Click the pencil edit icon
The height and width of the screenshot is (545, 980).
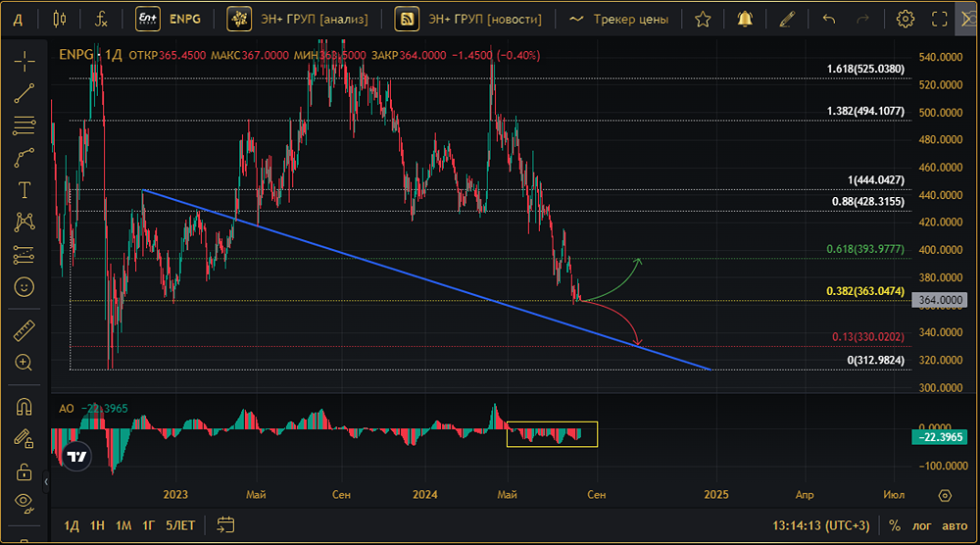(787, 20)
